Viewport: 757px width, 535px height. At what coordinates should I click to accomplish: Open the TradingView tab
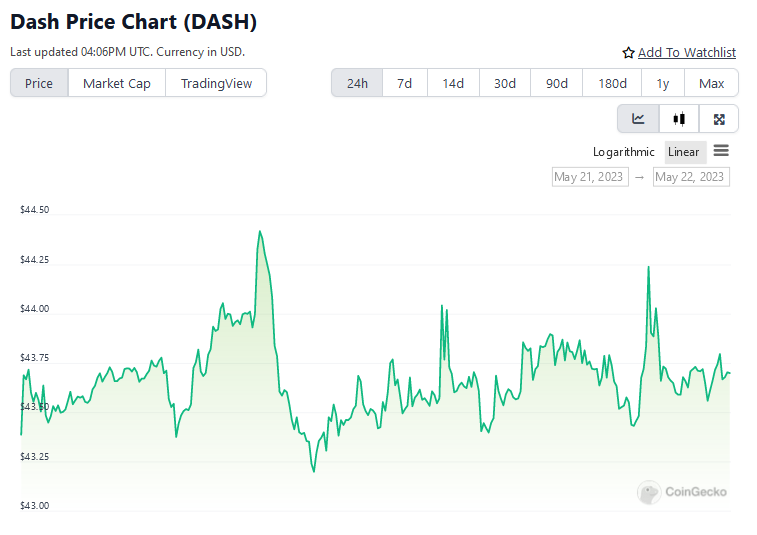click(x=216, y=83)
